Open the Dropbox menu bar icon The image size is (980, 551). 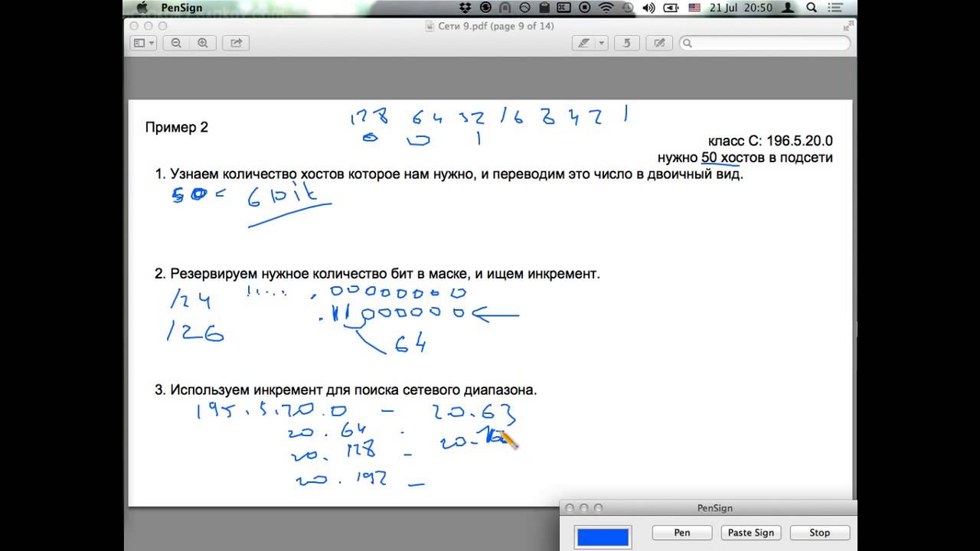click(465, 8)
